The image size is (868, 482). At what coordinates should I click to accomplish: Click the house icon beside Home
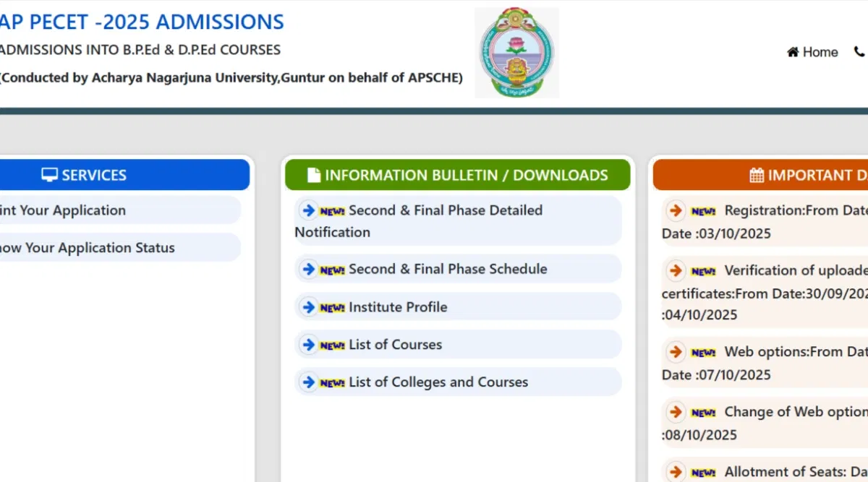793,52
